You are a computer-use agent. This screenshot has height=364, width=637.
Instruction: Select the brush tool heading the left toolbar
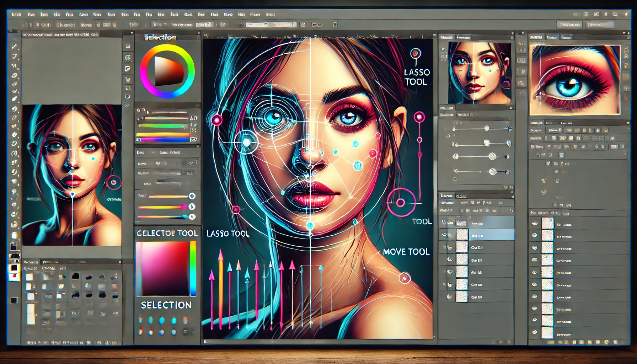[x=14, y=46]
